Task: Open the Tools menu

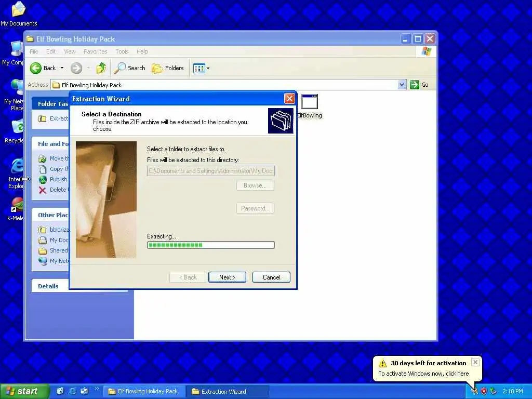Action: pyautogui.click(x=122, y=51)
